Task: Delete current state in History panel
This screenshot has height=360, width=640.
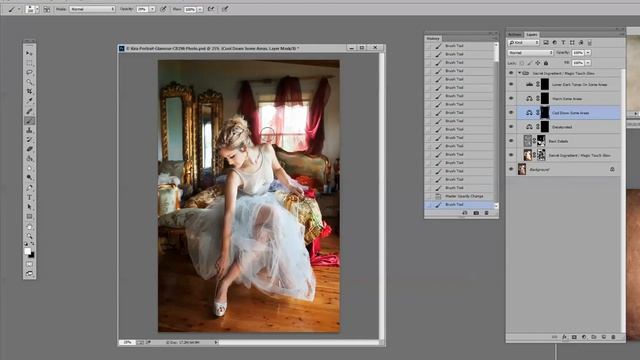Action: tap(486, 213)
